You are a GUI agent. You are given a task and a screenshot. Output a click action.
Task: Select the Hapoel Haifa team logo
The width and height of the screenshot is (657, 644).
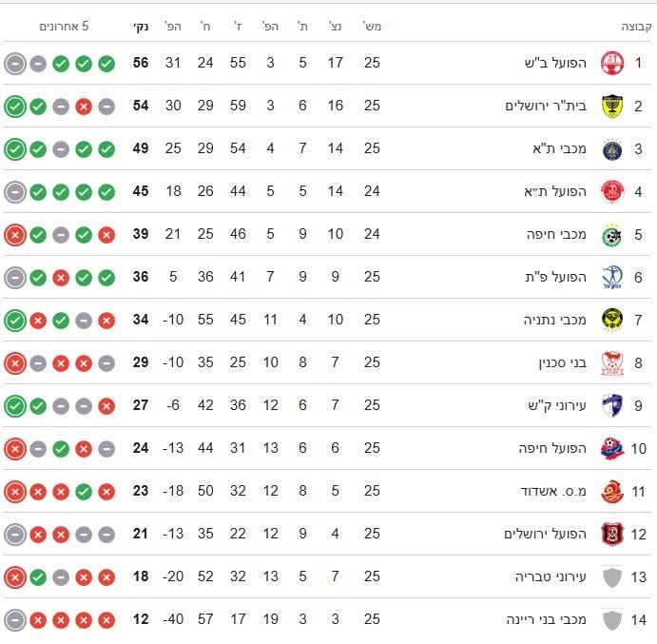point(612,448)
